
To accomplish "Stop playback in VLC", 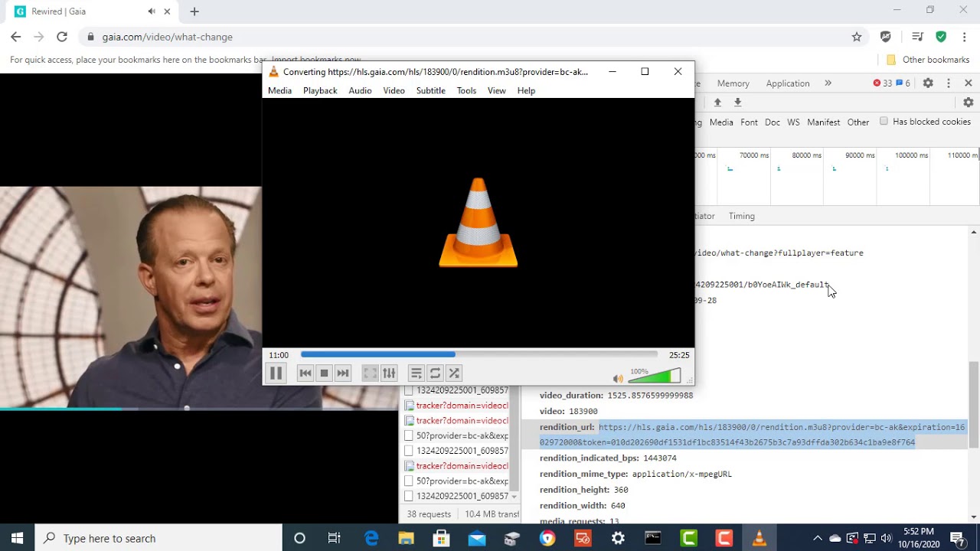I will coord(324,373).
